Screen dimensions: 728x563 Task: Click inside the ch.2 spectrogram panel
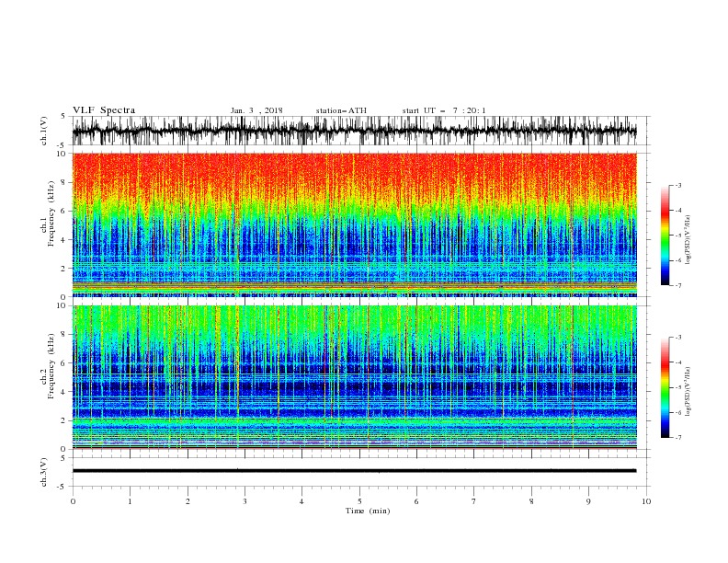354,377
